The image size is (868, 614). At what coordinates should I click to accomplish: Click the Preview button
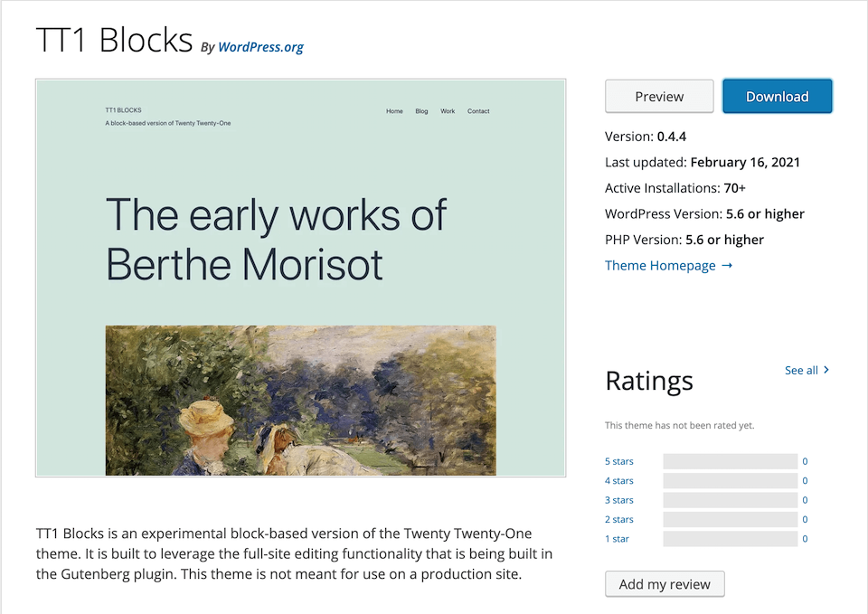pyautogui.click(x=659, y=97)
